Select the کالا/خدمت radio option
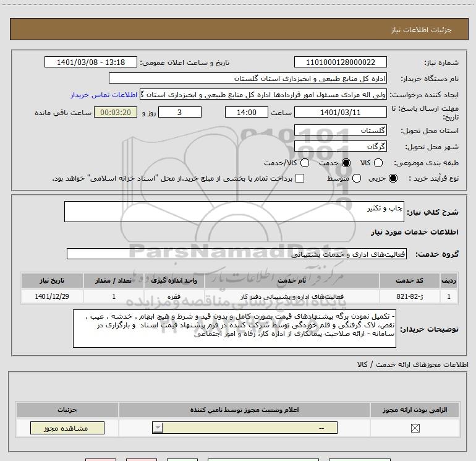Viewport: 476px width, 461px height. point(305,163)
